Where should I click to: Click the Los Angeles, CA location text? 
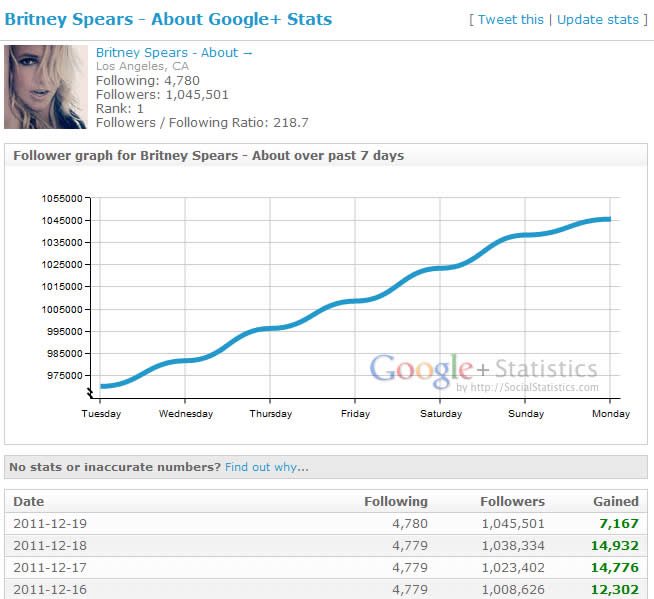coord(142,66)
